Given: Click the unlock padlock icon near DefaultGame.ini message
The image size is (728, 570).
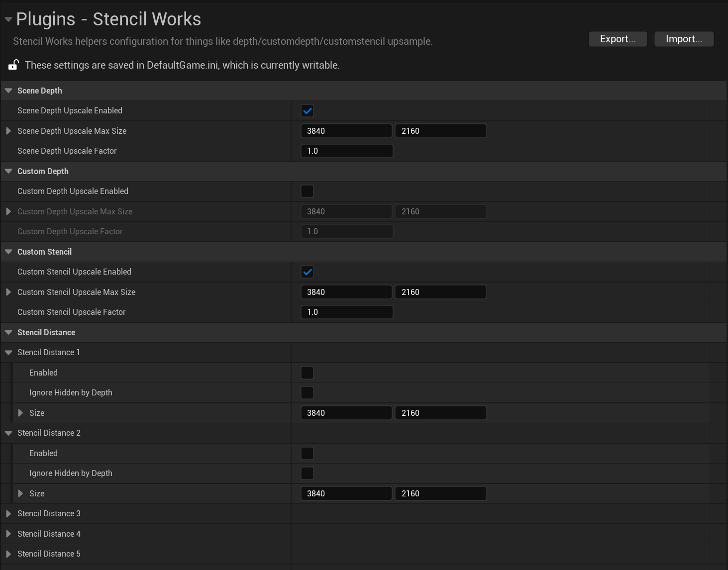Looking at the screenshot, I should tap(13, 65).
